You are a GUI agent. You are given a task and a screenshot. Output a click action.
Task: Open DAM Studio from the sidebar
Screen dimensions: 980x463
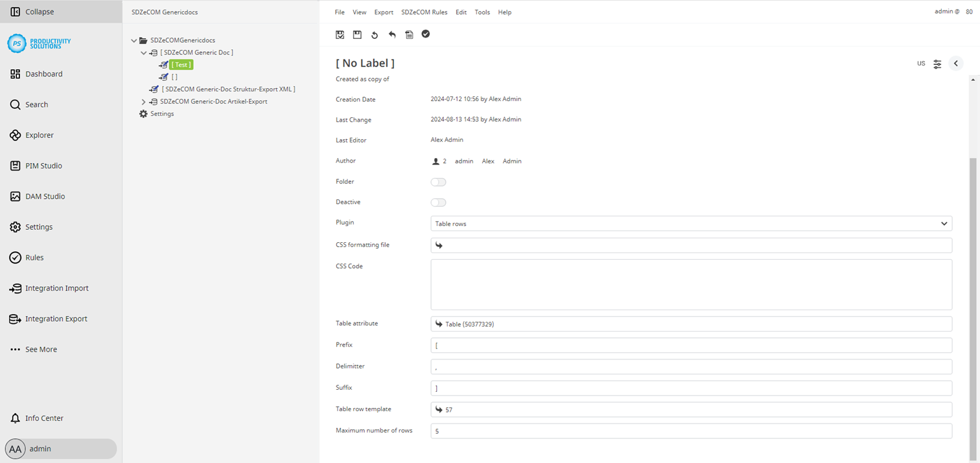tap(45, 196)
